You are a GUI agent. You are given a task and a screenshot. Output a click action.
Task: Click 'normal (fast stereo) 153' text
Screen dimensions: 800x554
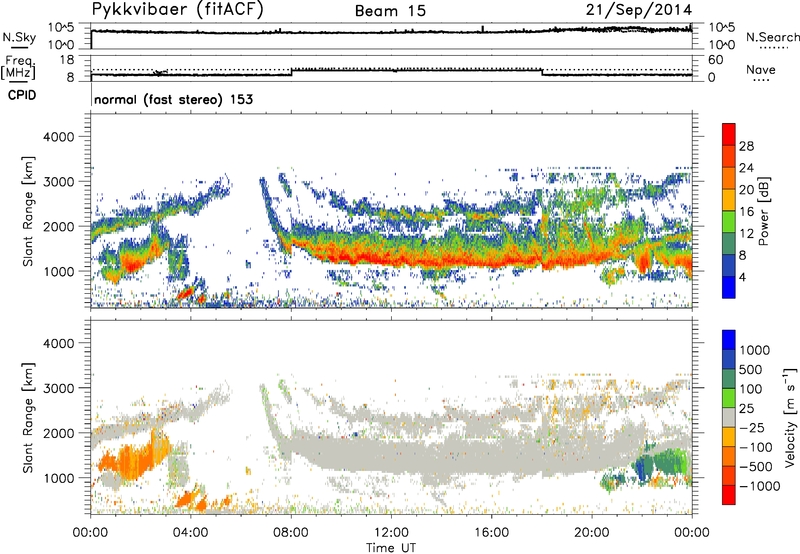click(173, 99)
